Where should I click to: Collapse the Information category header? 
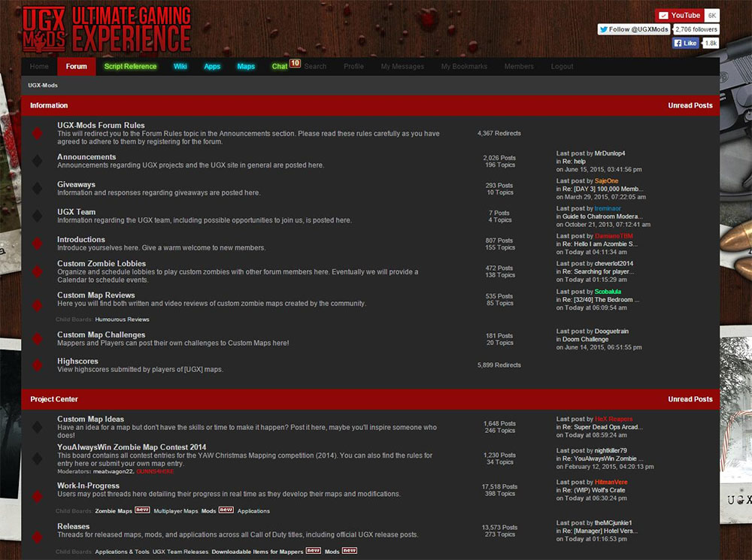pos(49,105)
